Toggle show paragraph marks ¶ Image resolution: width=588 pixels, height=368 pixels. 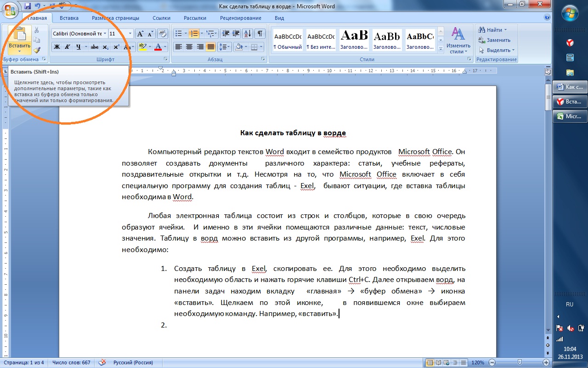260,34
